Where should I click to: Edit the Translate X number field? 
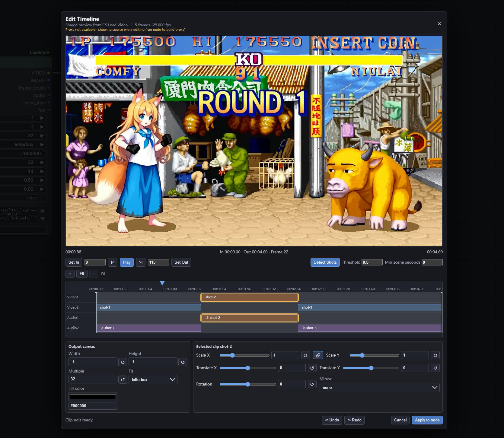click(292, 368)
